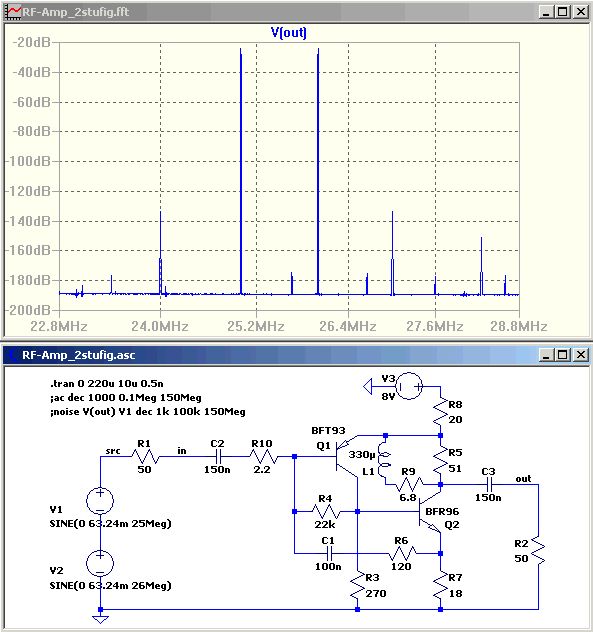Click the 25.2MHz frequency axis label

[x=256, y=326]
